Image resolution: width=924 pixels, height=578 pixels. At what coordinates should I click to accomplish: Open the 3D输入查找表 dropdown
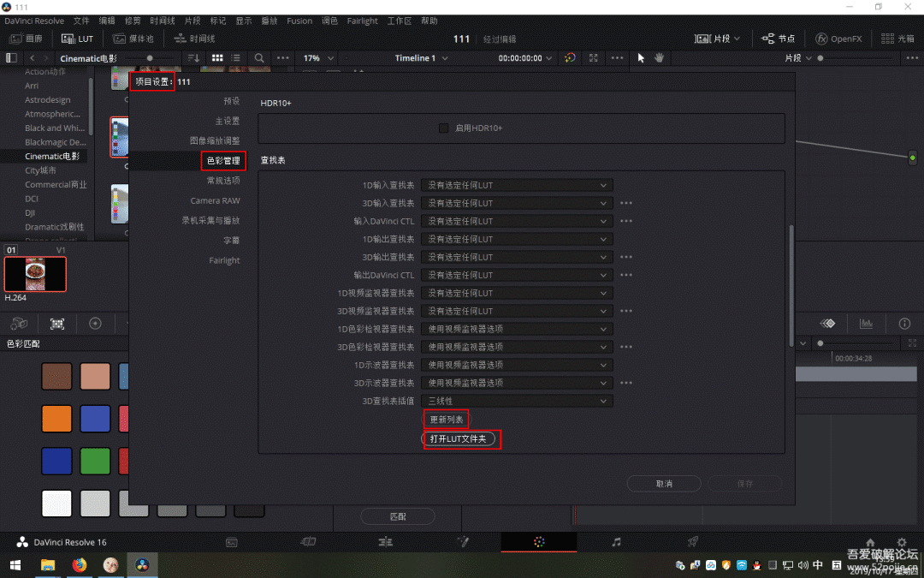pyautogui.click(x=517, y=203)
